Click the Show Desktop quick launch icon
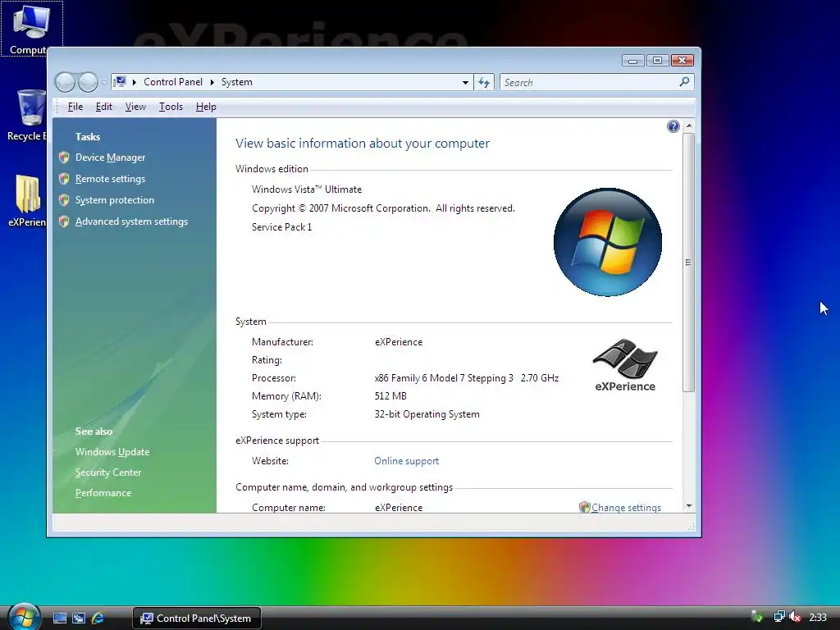The width and height of the screenshot is (840, 630). pos(59,619)
